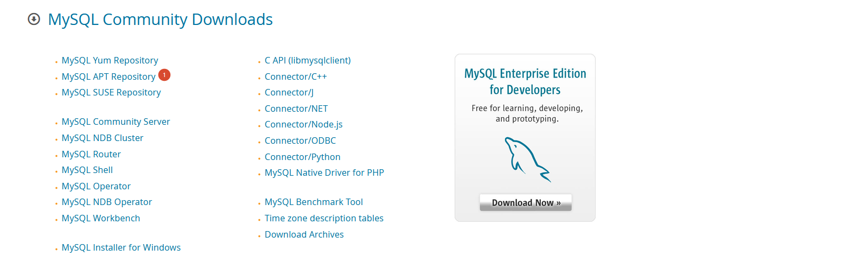Open the MySQL Operator link

click(x=96, y=186)
